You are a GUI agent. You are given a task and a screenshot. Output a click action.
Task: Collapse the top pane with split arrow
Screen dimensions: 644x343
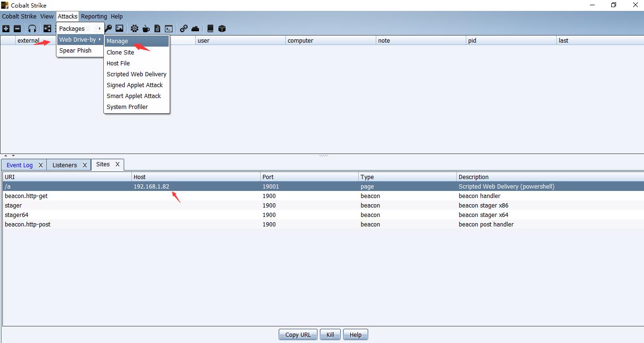[x=6, y=155]
